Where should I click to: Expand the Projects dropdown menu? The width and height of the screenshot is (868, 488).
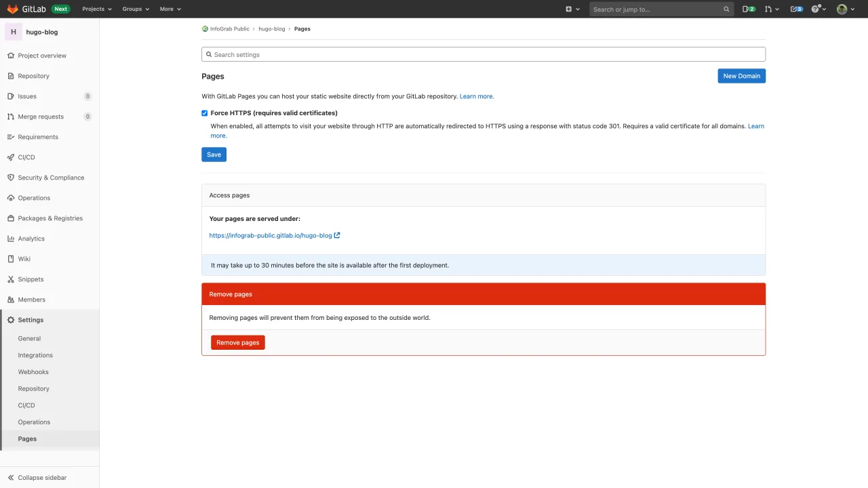[98, 9]
